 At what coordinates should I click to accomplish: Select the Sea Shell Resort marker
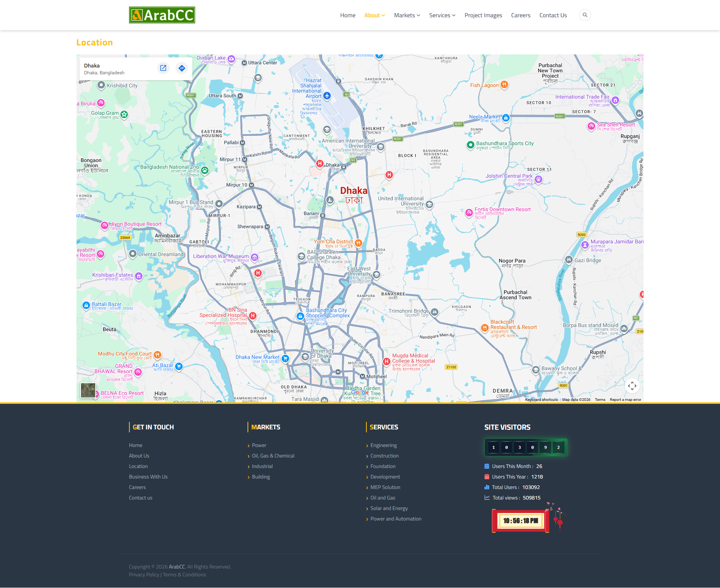coord(591,126)
